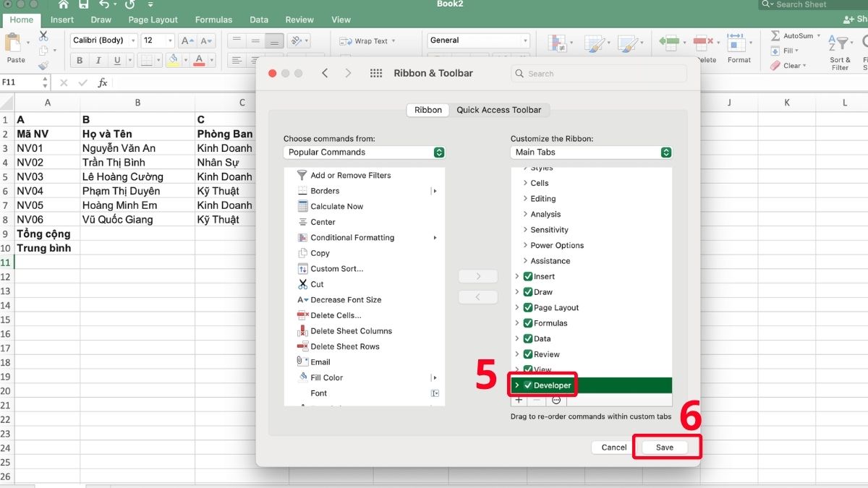Click the Clear eraser icon

tap(775, 66)
